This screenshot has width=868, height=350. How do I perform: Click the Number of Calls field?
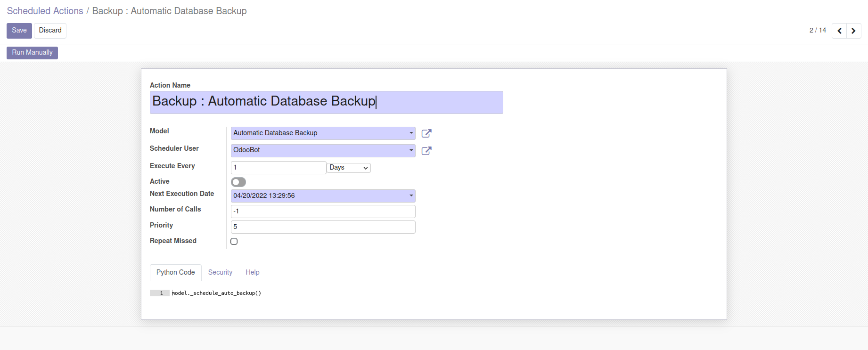(323, 212)
